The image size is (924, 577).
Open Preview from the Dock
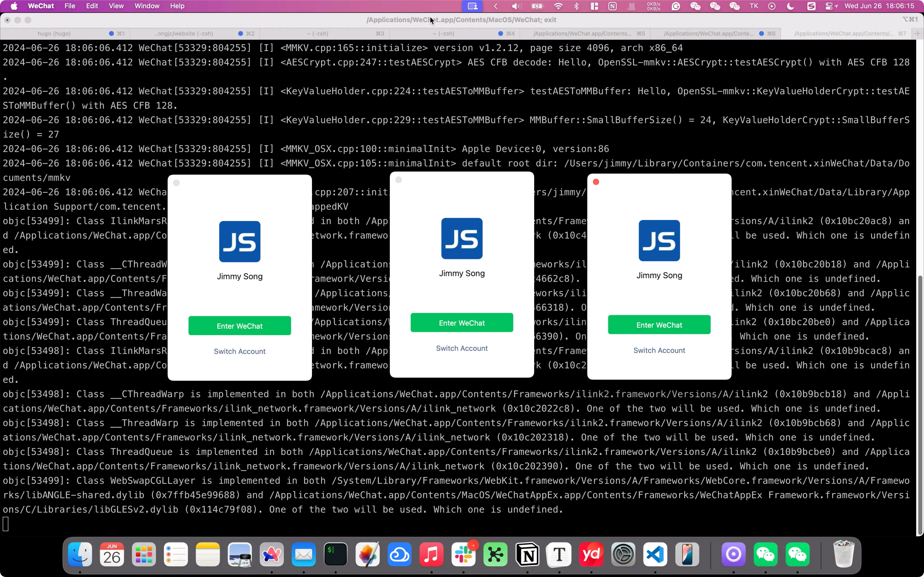(x=240, y=555)
